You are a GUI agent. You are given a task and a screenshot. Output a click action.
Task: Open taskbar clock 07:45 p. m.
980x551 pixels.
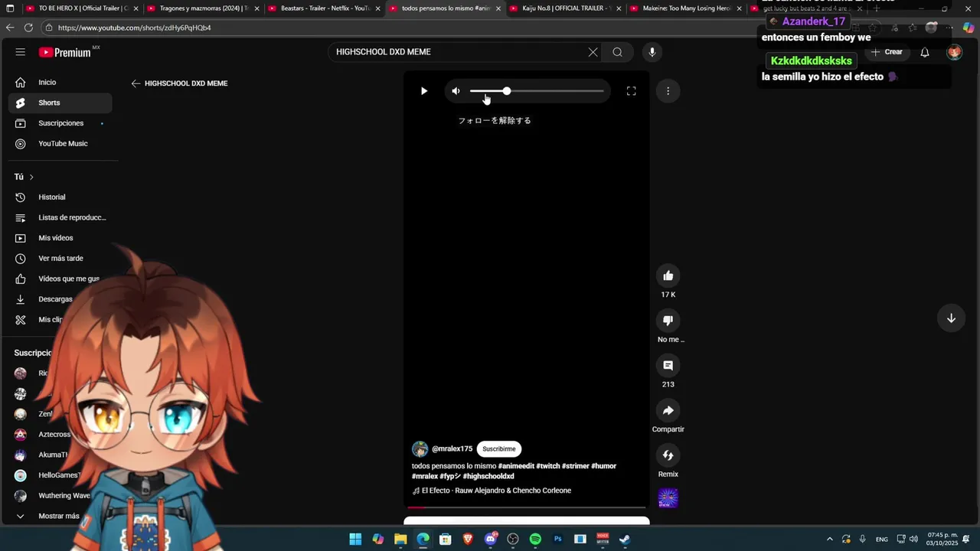click(x=942, y=540)
